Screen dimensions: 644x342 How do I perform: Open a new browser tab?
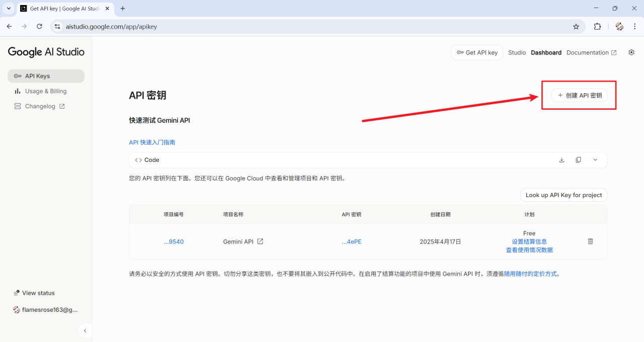click(123, 9)
